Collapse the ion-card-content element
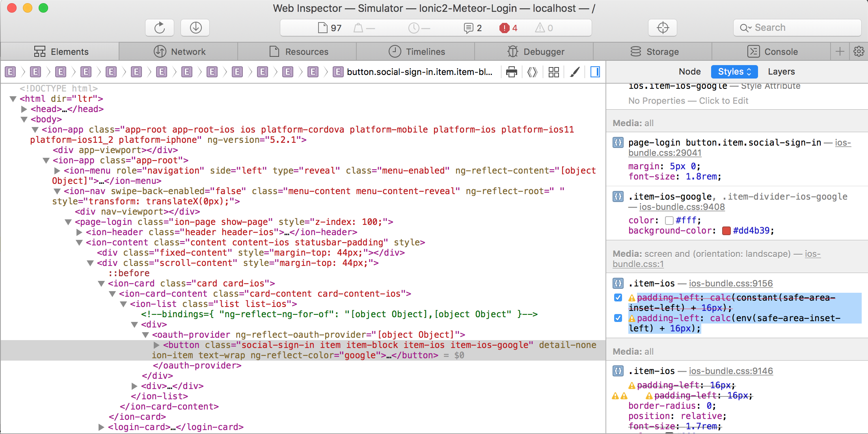The image size is (868, 434). pos(112,294)
